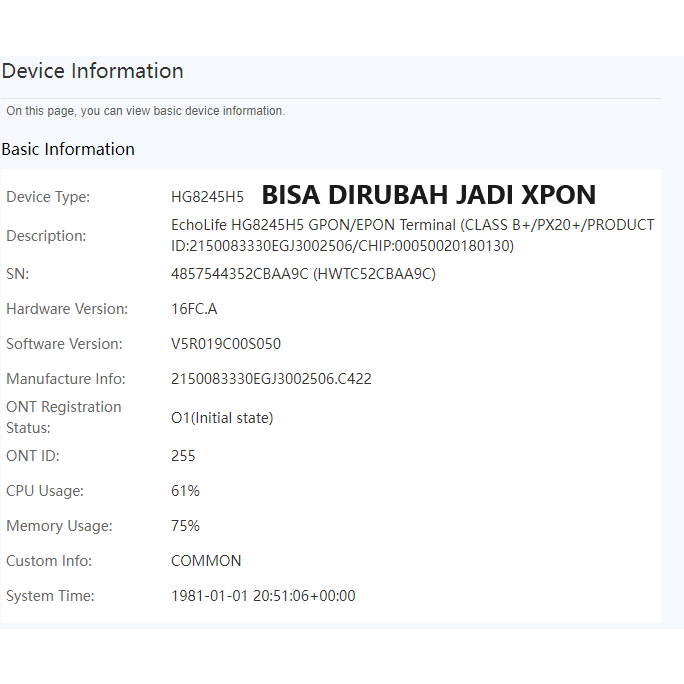
Task: Select the HG8245H5 device type value
Action: 207,197
